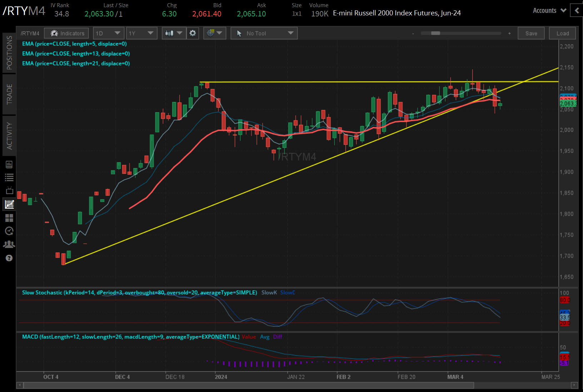The image size is (583, 392).
Task: Open the history clock gadget
Action: click(9, 231)
